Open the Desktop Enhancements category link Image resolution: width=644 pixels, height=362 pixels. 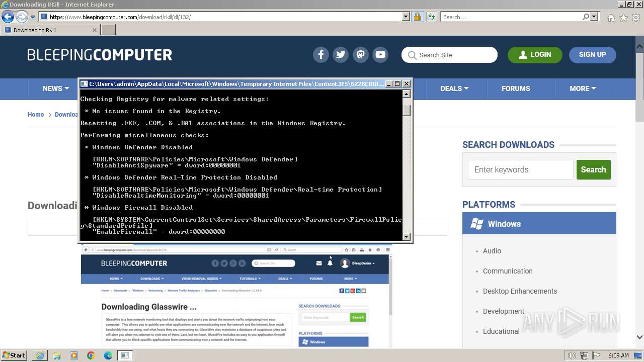(520, 291)
